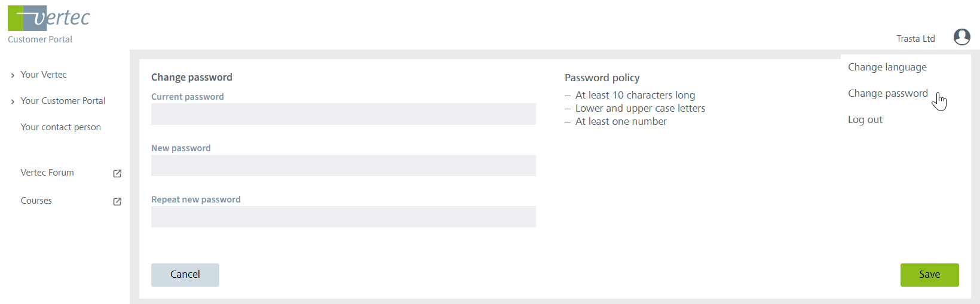
Task: Click the Trasta Ltd account name
Action: 915,39
